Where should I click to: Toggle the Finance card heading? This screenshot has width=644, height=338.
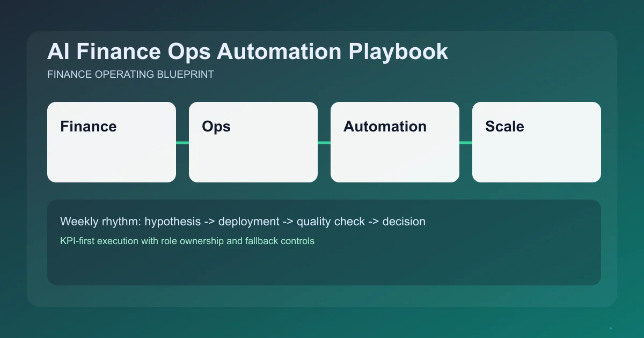click(88, 127)
